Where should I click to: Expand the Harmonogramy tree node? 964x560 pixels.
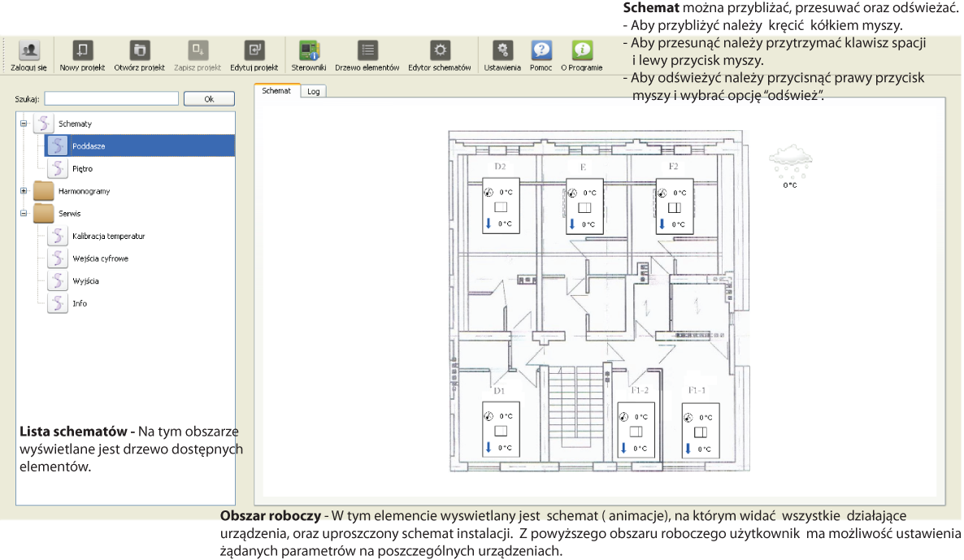pos(24,190)
